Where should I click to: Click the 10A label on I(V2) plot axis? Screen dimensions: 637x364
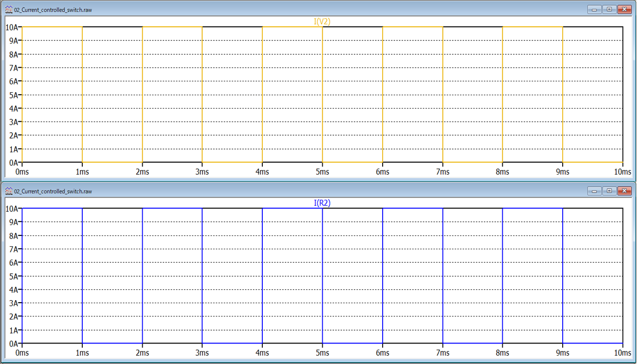pos(12,27)
